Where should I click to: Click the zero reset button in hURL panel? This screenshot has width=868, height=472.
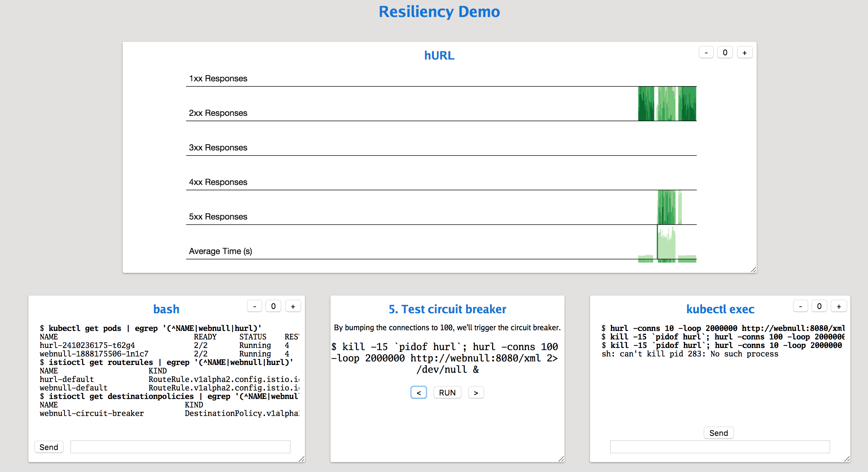point(725,53)
